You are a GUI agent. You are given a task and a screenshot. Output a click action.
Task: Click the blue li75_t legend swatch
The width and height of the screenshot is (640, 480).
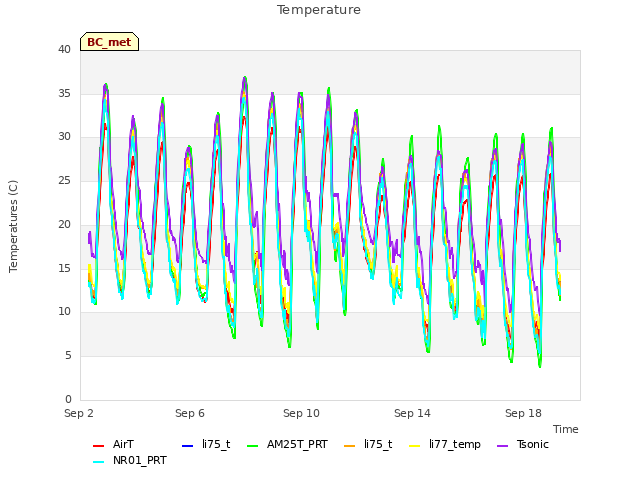click(187, 445)
